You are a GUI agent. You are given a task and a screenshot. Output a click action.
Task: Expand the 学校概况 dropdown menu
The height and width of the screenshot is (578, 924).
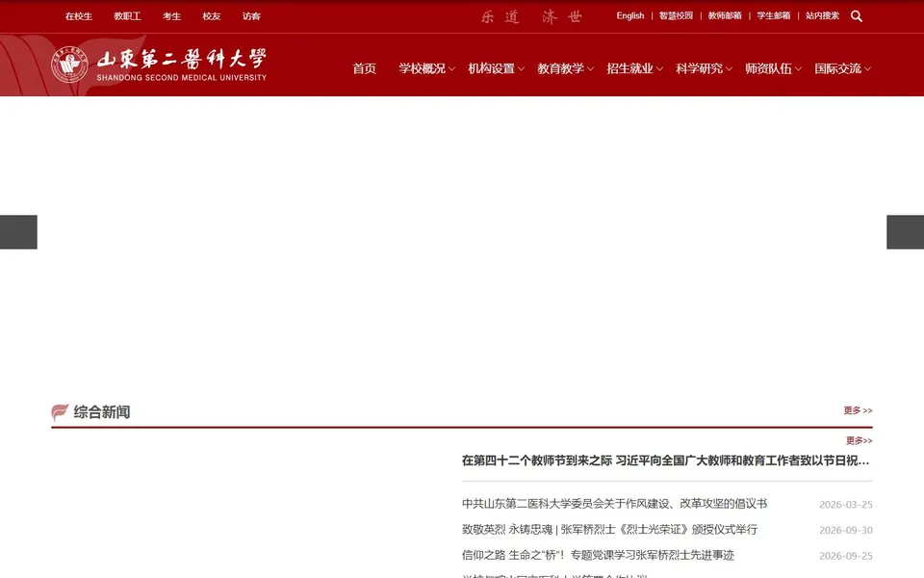(426, 68)
